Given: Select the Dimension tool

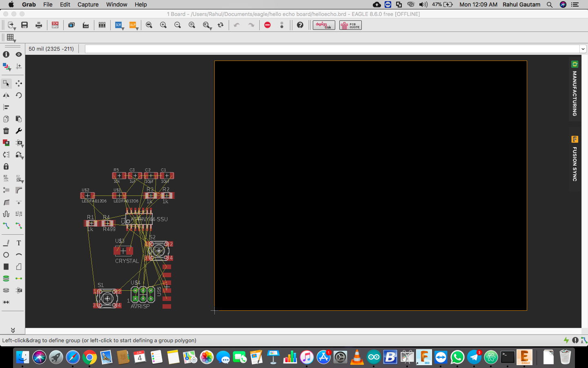Looking at the screenshot, I should coord(6,302).
